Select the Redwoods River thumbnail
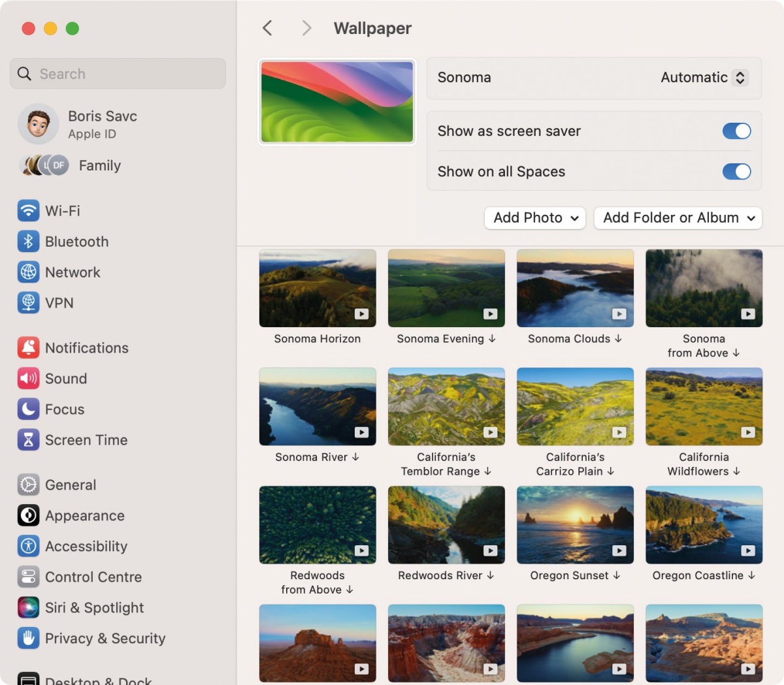Viewport: 784px width, 685px height. tap(446, 525)
